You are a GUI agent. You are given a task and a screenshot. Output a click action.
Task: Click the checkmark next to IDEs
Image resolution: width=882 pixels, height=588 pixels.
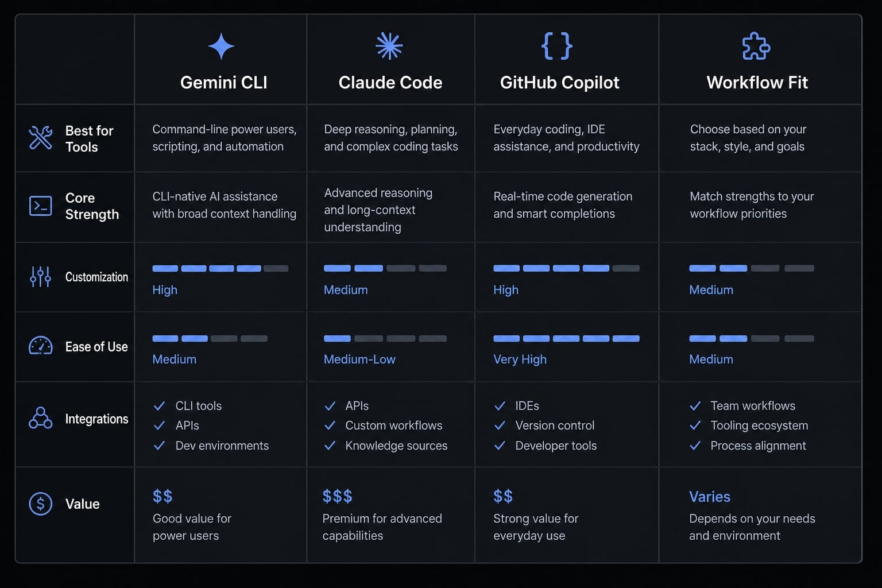click(x=500, y=406)
